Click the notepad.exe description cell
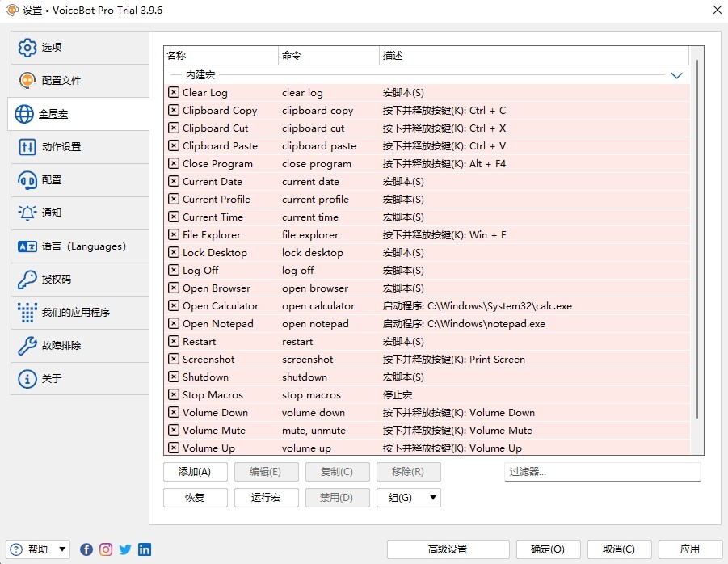 tap(464, 323)
